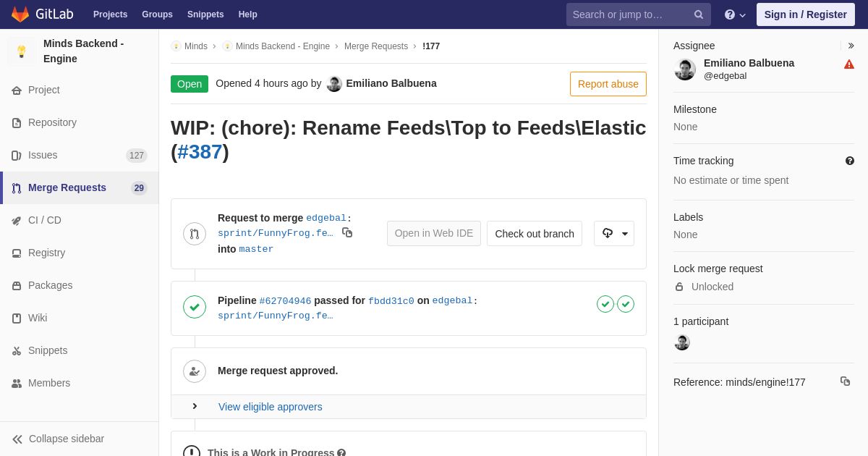Click the first passed pipeline stage icon

pos(605,304)
